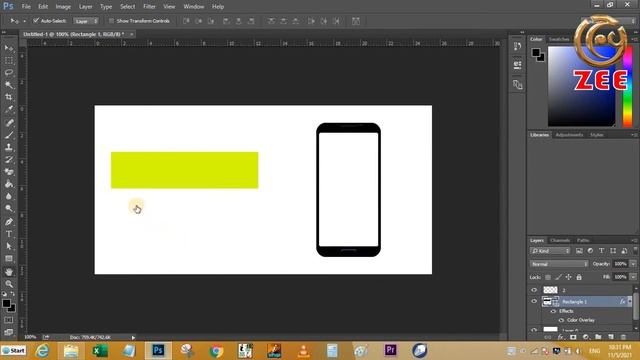Select the Lasso tool
Screen dimensions: 640x360
click(9, 73)
